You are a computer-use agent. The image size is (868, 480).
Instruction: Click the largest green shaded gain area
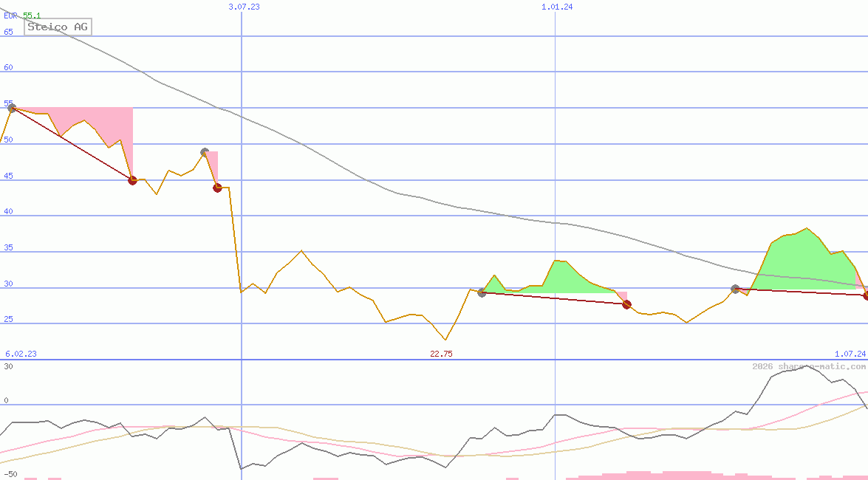(794, 258)
